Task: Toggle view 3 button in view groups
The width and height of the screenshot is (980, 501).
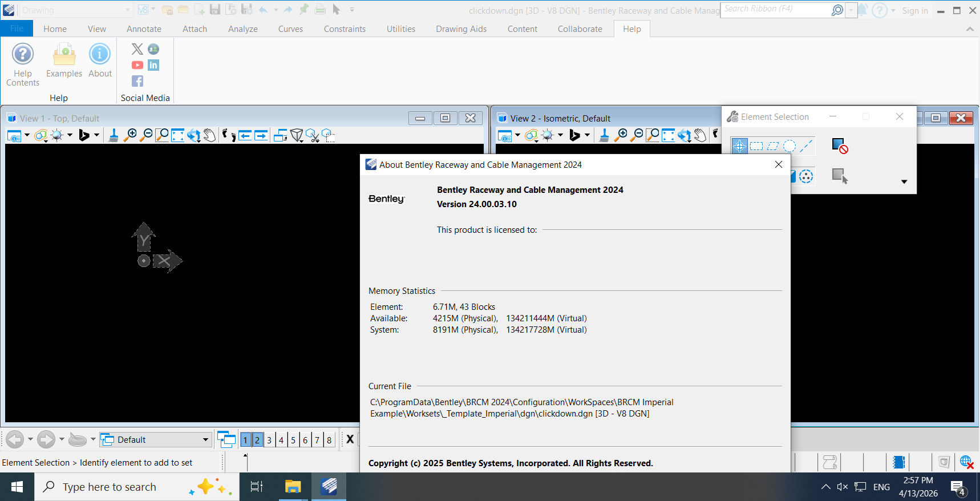Action: pos(269,440)
